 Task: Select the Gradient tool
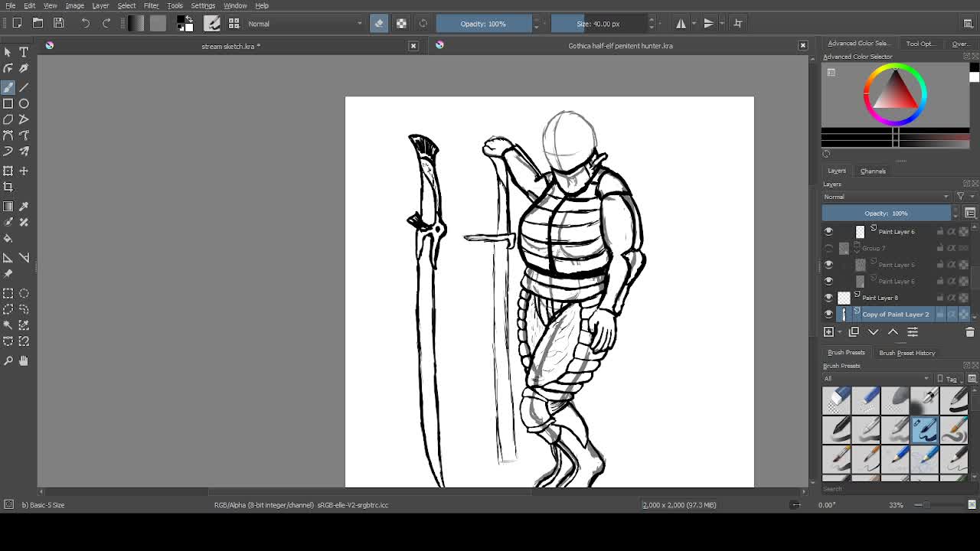click(x=8, y=207)
